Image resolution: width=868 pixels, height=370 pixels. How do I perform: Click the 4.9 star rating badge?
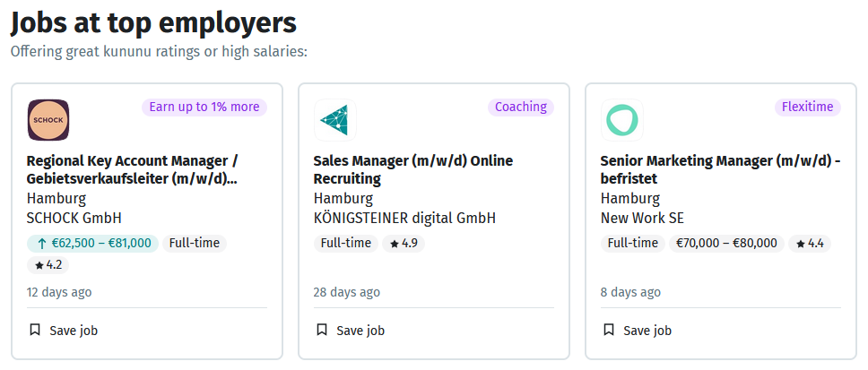[x=404, y=244]
